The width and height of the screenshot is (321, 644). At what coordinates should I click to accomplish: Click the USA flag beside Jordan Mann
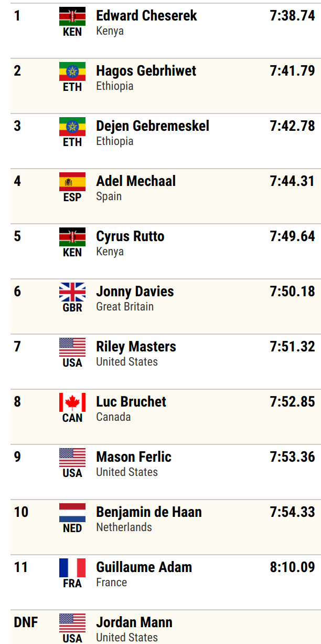click(72, 623)
